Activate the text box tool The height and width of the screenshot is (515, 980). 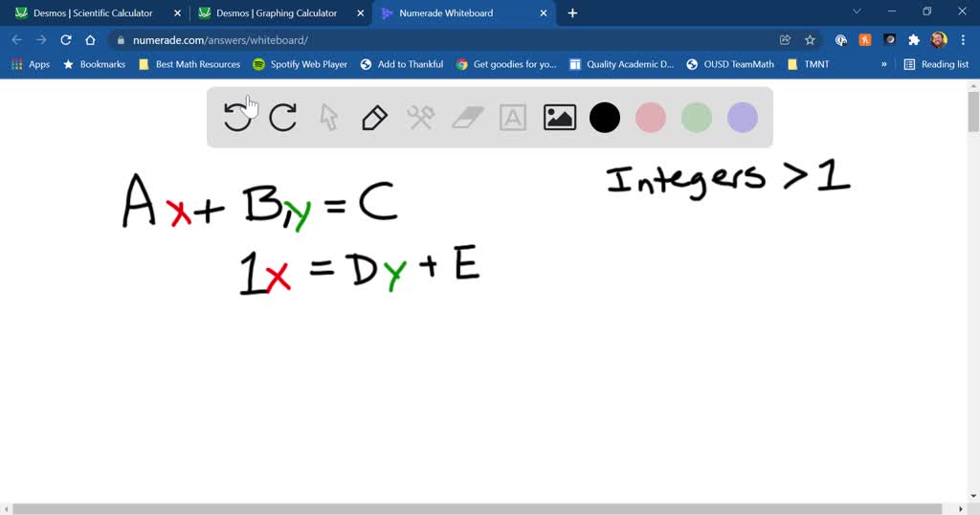[513, 118]
